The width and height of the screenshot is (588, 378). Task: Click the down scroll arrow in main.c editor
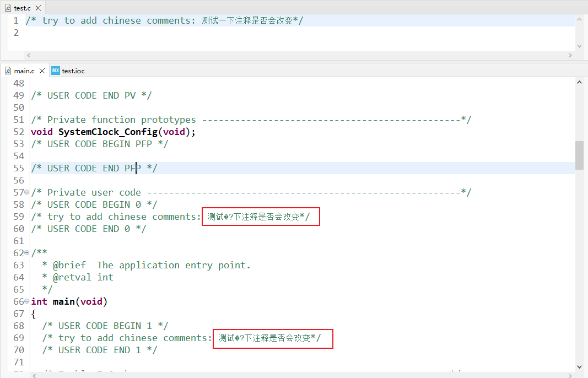[579, 365]
